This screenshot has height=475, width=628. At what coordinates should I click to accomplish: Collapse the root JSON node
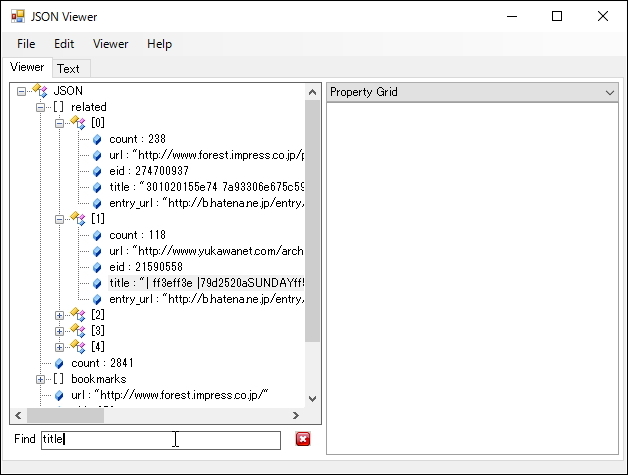21,91
